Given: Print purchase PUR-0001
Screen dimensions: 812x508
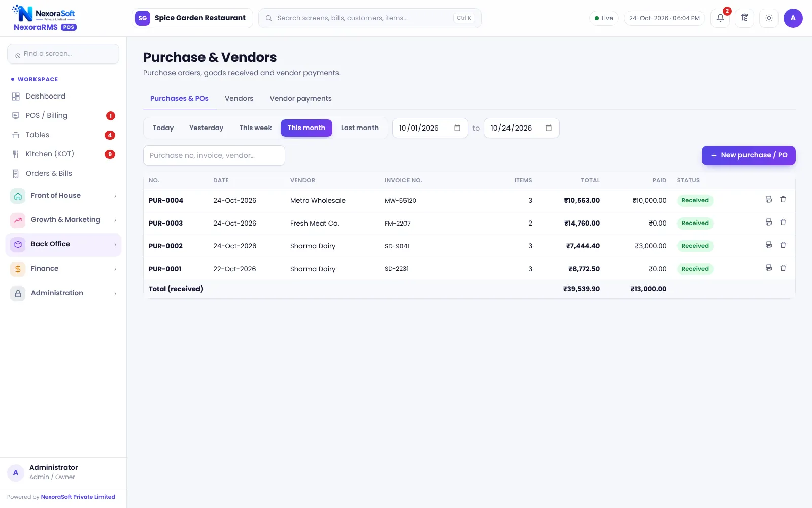Looking at the screenshot, I should coord(769,268).
